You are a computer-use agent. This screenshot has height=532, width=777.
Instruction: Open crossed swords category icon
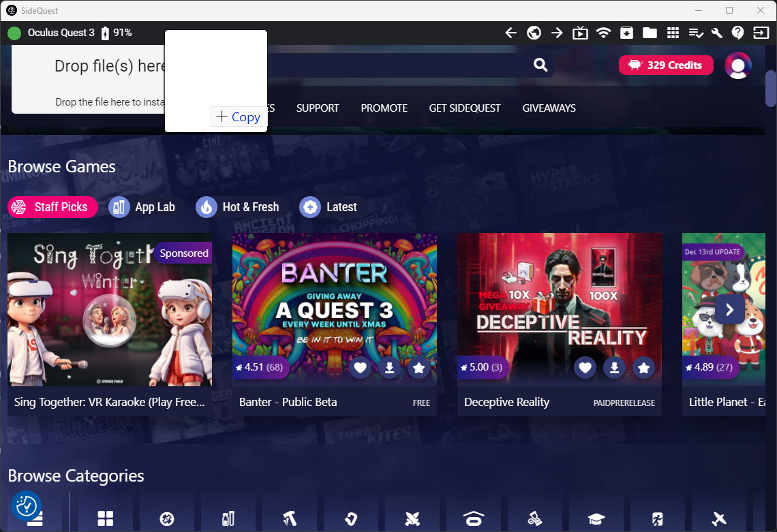click(x=412, y=518)
